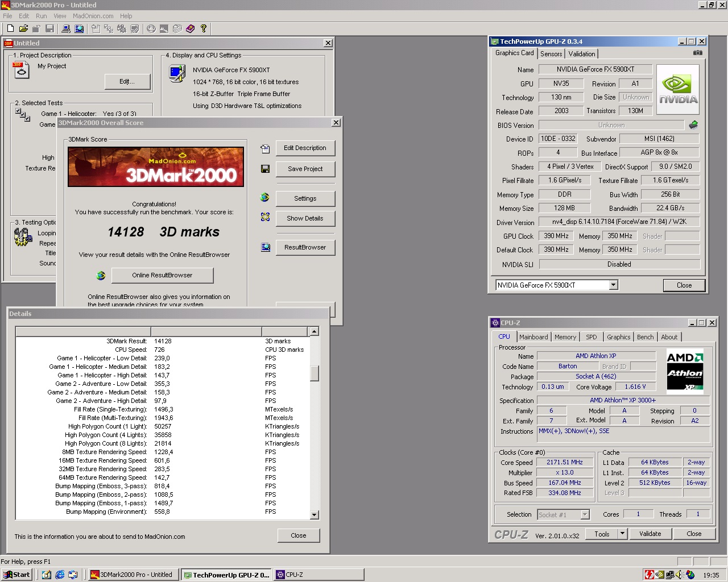Open a project using the folder toolbar icon

coord(23,29)
